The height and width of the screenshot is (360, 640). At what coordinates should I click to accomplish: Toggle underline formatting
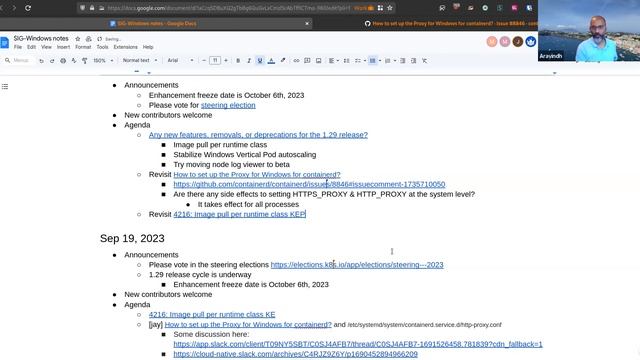tap(260, 60)
